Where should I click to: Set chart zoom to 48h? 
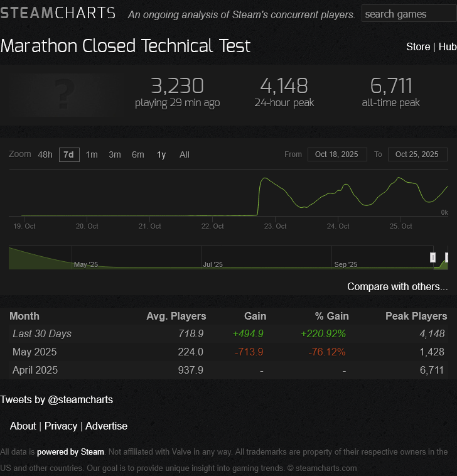coord(45,155)
